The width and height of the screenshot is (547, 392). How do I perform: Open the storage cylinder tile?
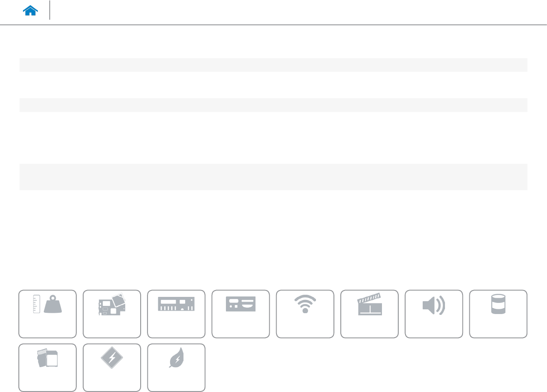tap(498, 314)
